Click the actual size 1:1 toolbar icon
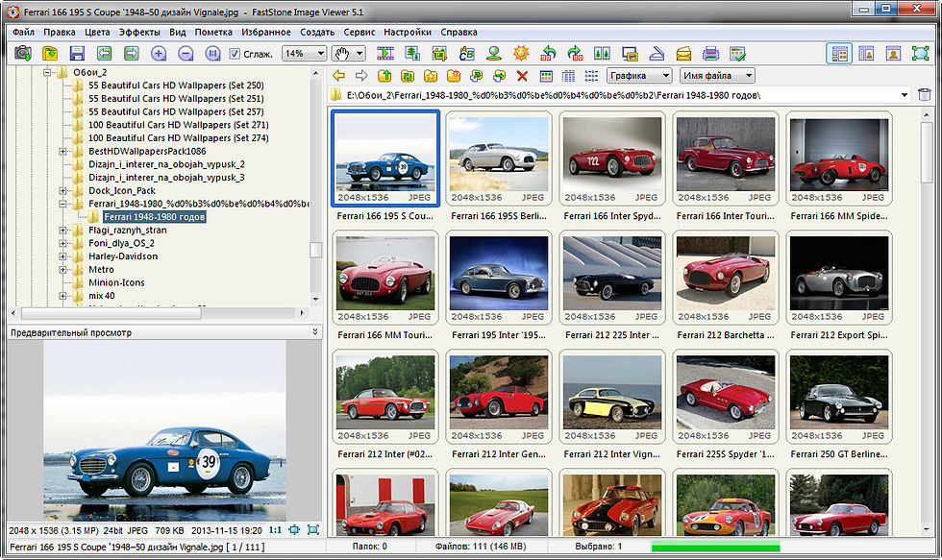942x560 pixels. tap(212, 54)
